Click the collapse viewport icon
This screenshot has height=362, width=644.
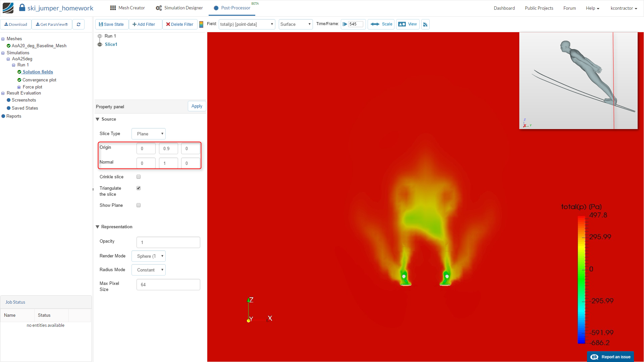[x=425, y=24]
